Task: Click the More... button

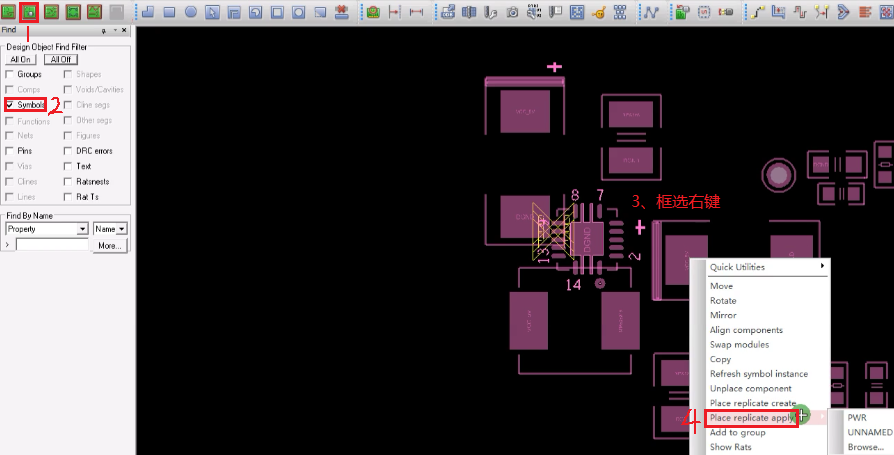Action: point(109,245)
